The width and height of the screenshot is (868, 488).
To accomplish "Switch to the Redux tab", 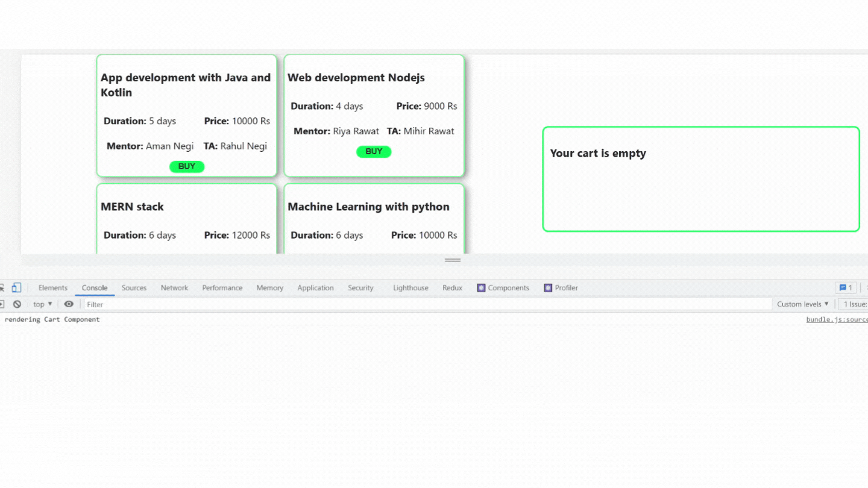I will click(452, 288).
